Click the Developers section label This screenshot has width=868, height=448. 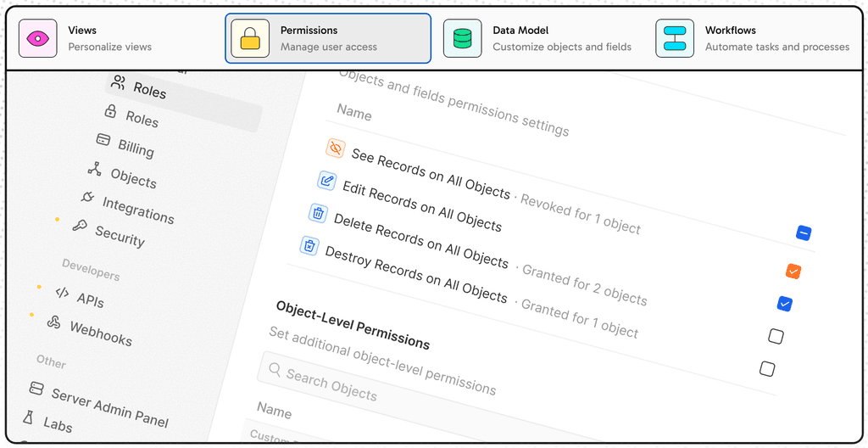point(91,270)
